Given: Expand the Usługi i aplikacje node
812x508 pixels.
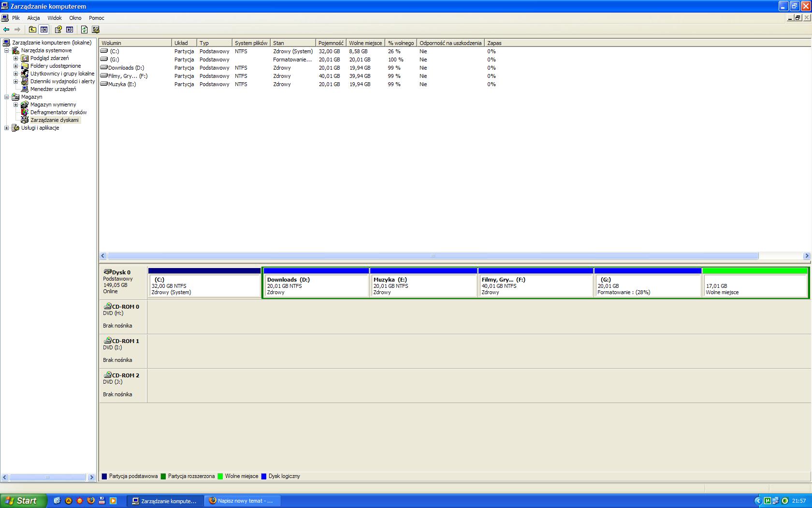Looking at the screenshot, I should point(6,128).
